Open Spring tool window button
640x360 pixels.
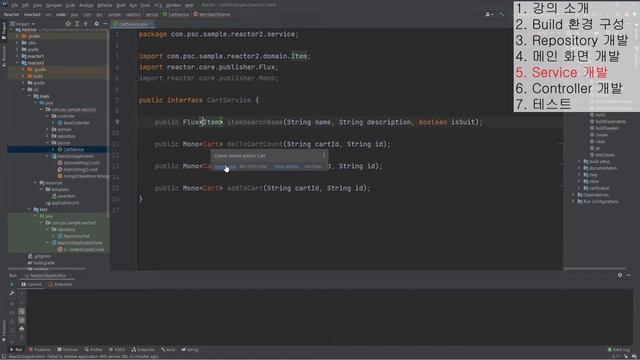pos(190,350)
